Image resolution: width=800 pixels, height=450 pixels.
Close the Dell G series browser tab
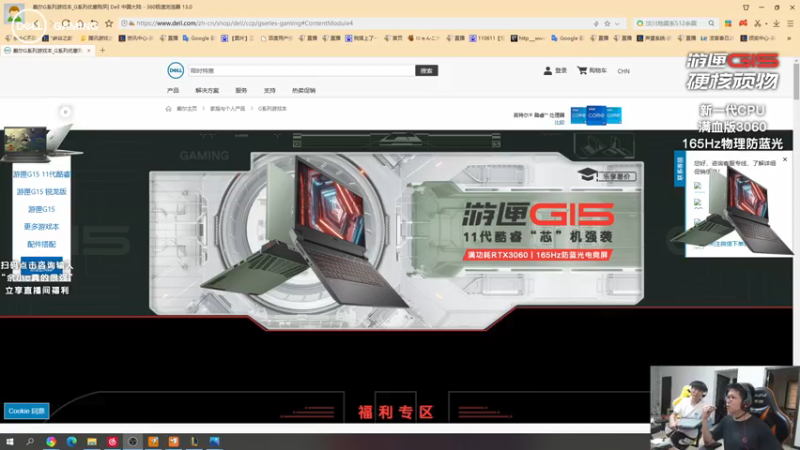89,51
